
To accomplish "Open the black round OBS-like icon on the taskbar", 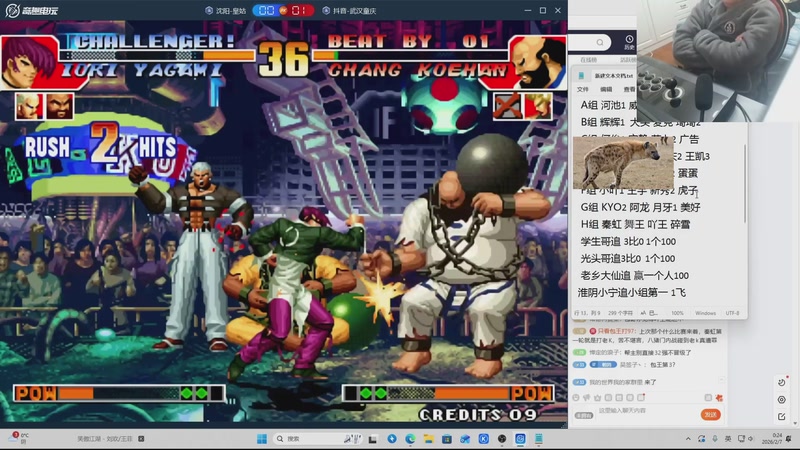I will pos(502,439).
